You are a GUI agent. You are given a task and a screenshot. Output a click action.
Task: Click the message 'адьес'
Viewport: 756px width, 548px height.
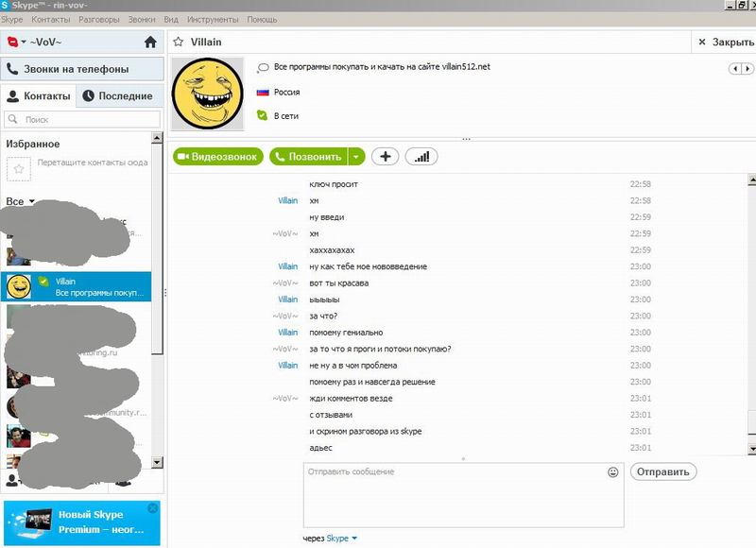(320, 448)
